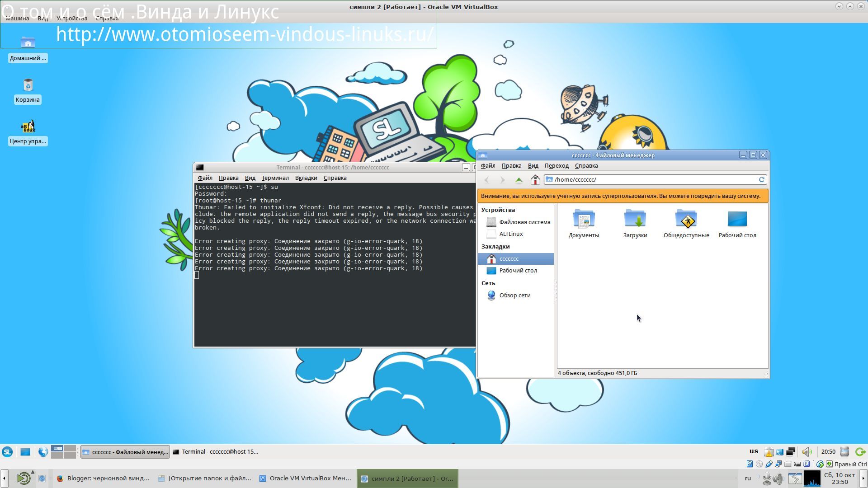Open the SL start menu on guest panel
Viewport: 868px width, 488px height.
(x=7, y=452)
